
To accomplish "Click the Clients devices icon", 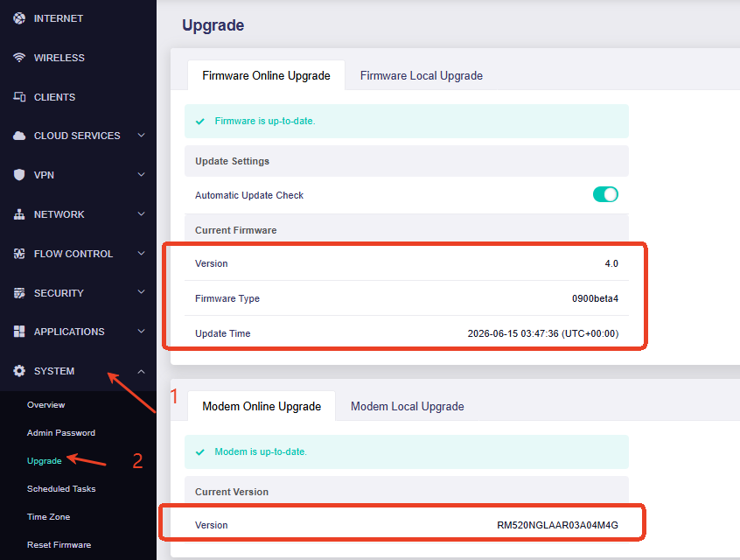I will [x=19, y=97].
